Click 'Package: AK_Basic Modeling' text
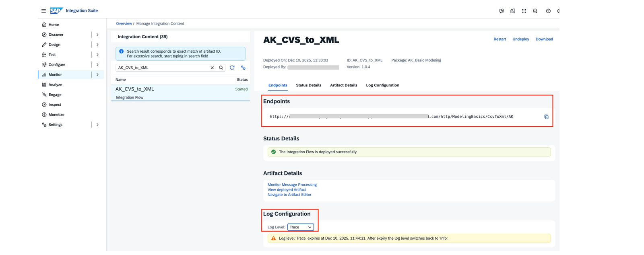644x255 pixels. coord(416,60)
